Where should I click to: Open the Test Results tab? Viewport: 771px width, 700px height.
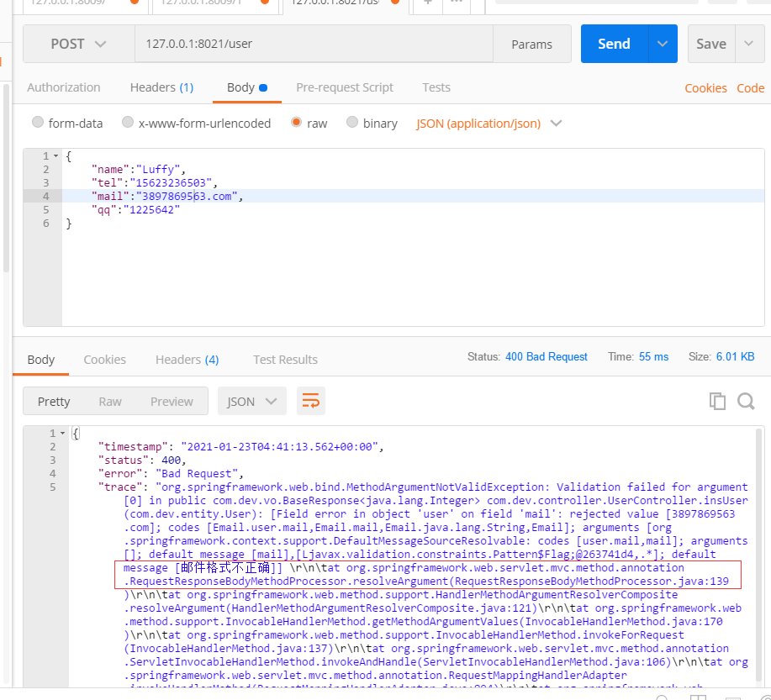285,360
